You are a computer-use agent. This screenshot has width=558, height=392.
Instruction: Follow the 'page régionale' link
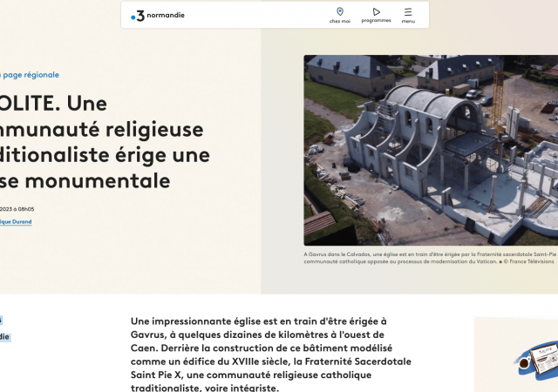point(30,75)
